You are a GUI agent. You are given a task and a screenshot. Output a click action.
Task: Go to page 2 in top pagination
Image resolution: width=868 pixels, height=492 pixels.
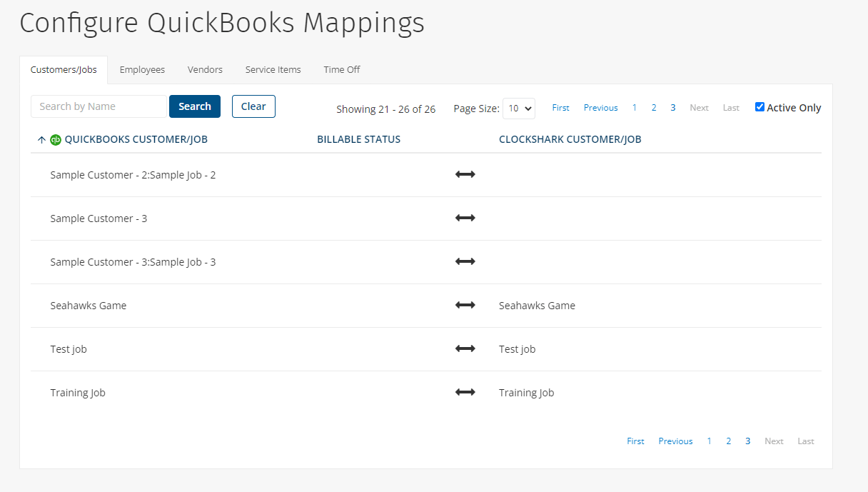click(x=654, y=108)
